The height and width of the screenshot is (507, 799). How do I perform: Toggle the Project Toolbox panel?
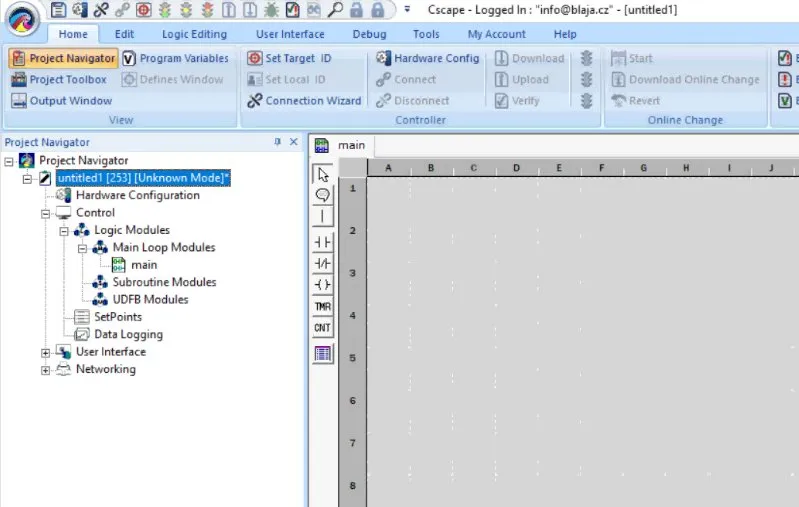(x=59, y=80)
